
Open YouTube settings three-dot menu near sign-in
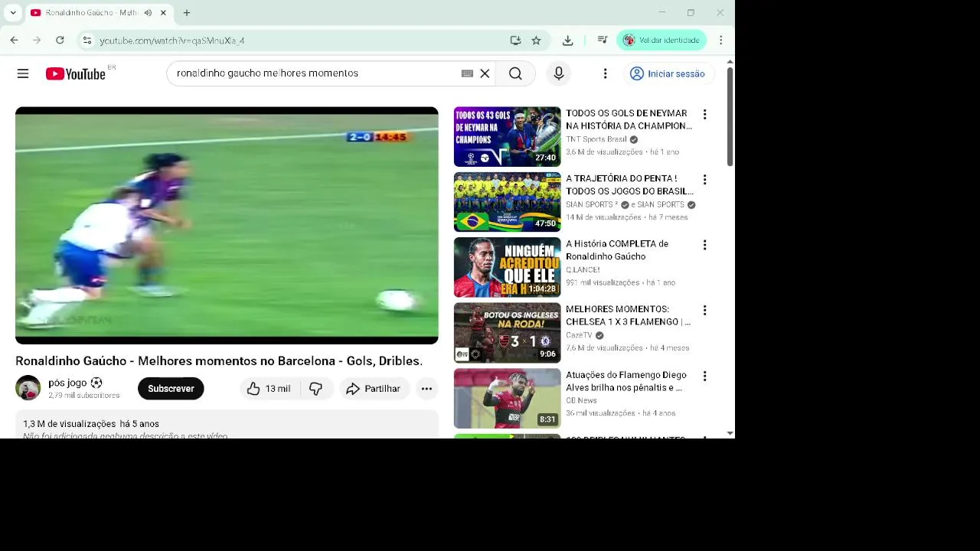(605, 73)
